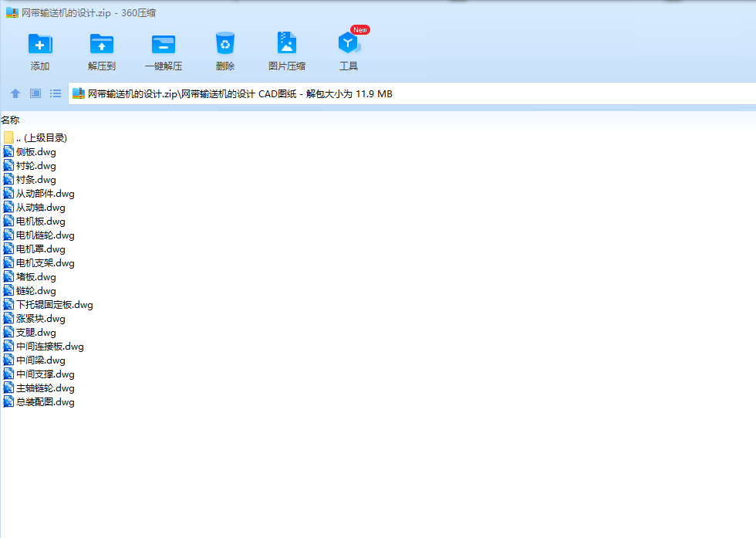
Task: Click the dwg file icon beside 电机板.dwg
Action: [x=8, y=222]
